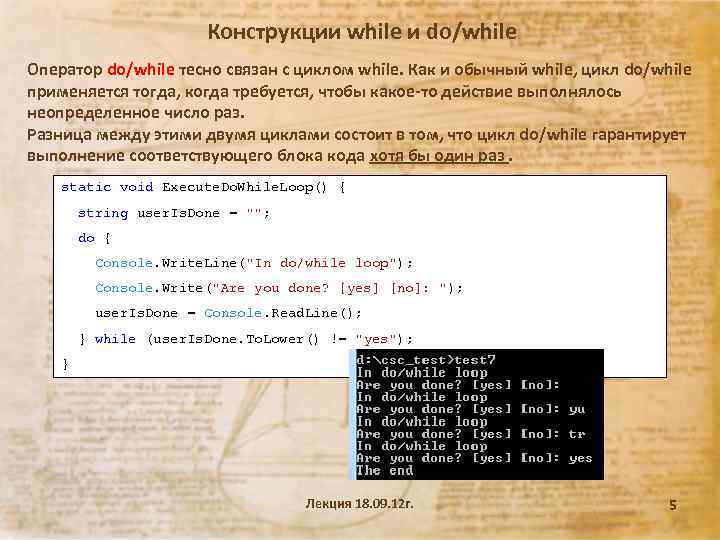The image size is (720, 540).
Task: Click the console line ending with 'yu'
Action: coord(471,409)
